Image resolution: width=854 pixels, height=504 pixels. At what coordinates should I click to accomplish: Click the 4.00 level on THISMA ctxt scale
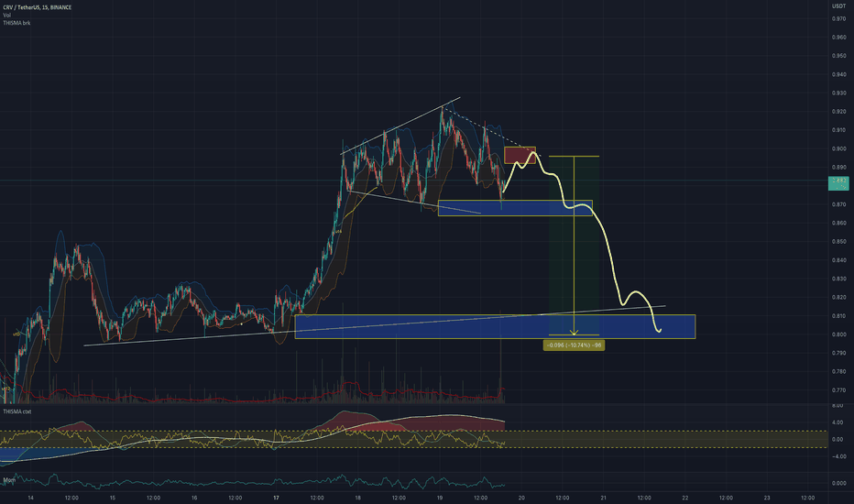(838, 422)
